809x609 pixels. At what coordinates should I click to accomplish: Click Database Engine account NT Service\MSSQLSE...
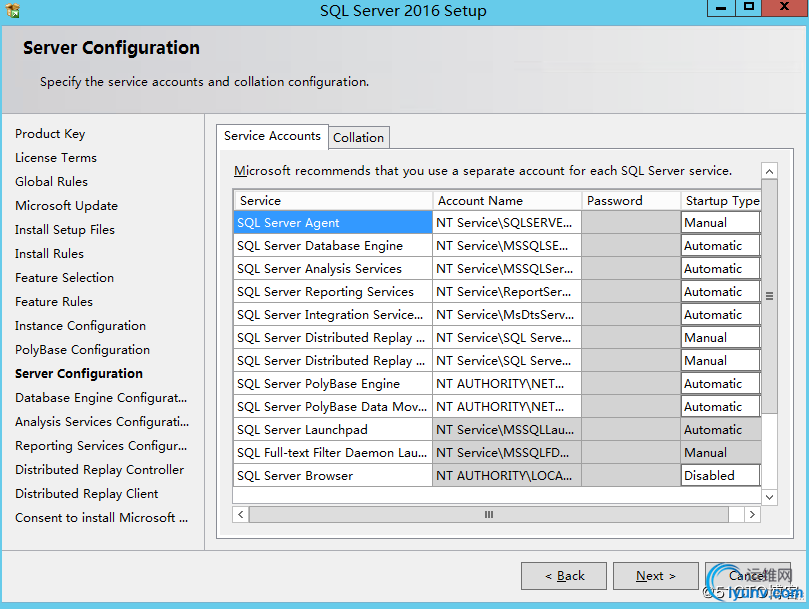[x=507, y=246]
